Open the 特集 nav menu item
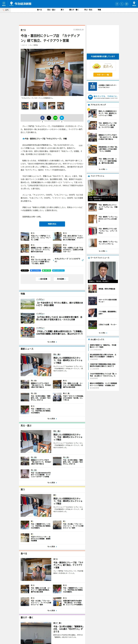Viewport: 138px width, 644px height. point(99,10)
